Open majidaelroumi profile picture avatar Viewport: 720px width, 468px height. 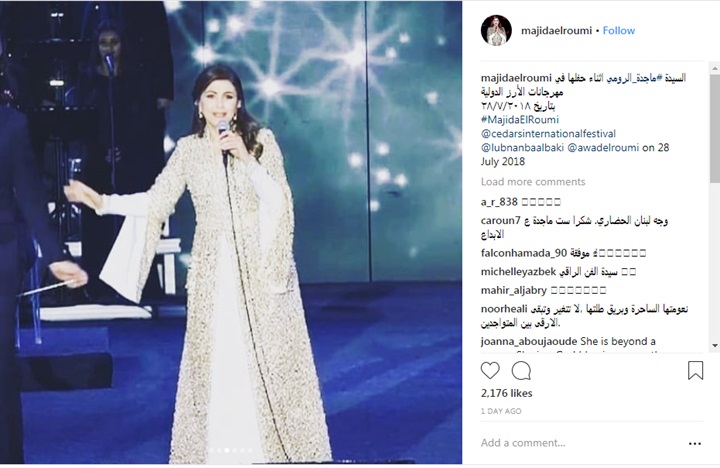pyautogui.click(x=496, y=30)
